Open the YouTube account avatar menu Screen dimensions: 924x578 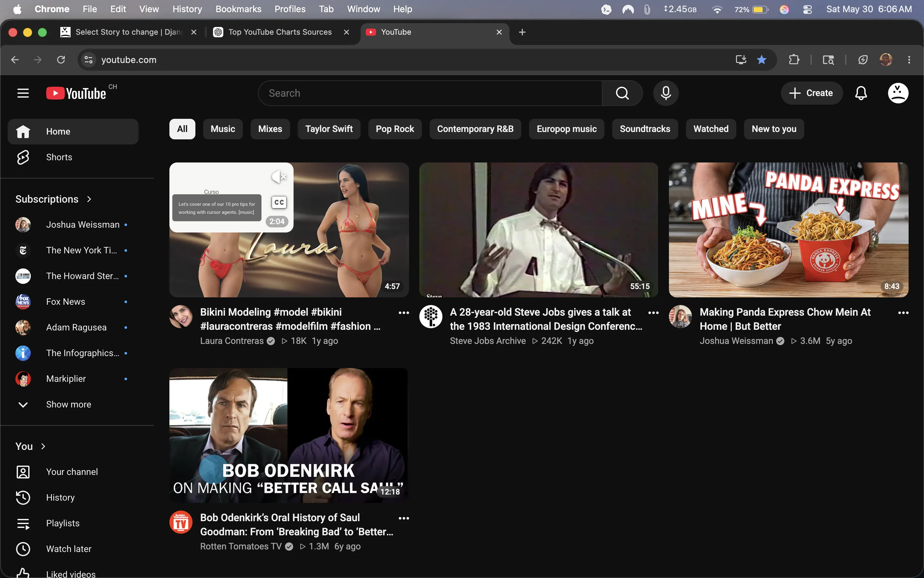[x=898, y=93]
